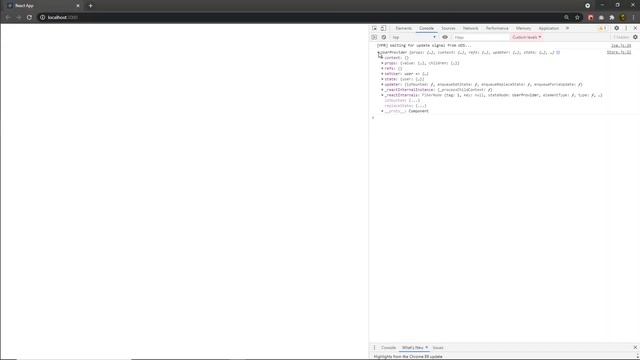Close the React App browser tab
The height and width of the screenshot is (360, 640).
78,6
